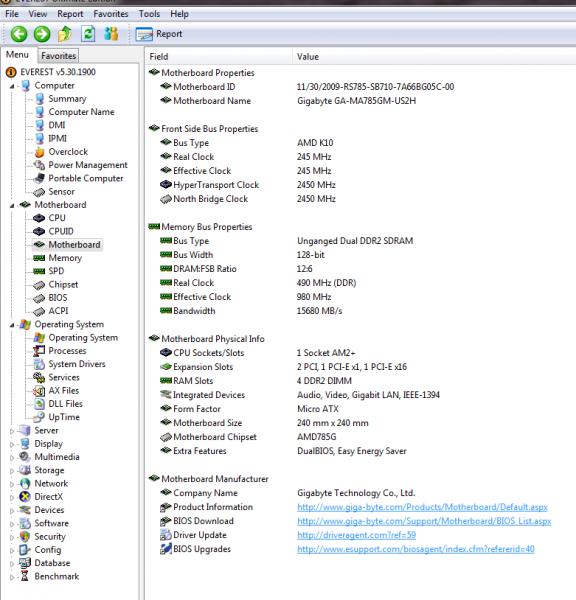Select the Portable Computer laptop icon

pyautogui.click(x=39, y=178)
